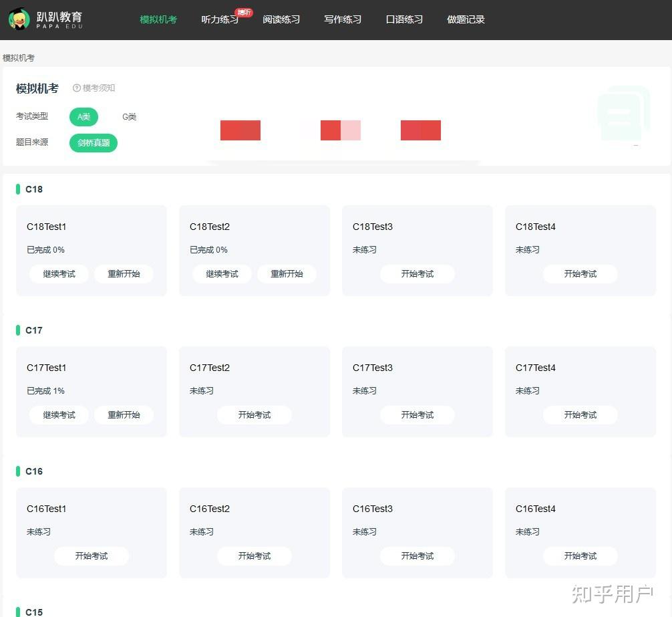
Task: Click the C18Test4 card title
Action: [535, 227]
